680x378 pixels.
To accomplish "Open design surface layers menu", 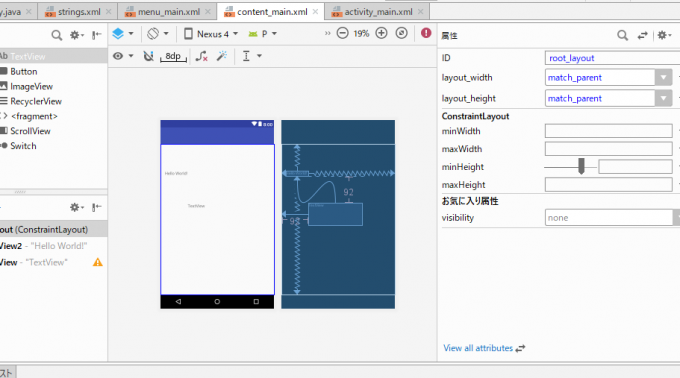I will click(x=122, y=33).
